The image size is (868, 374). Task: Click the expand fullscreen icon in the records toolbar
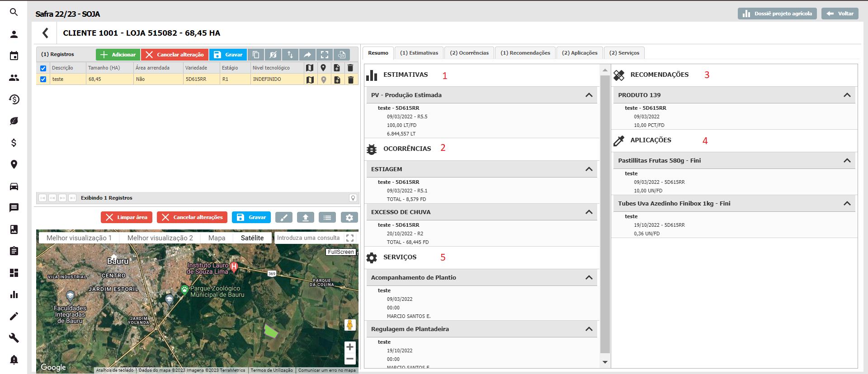pos(325,55)
